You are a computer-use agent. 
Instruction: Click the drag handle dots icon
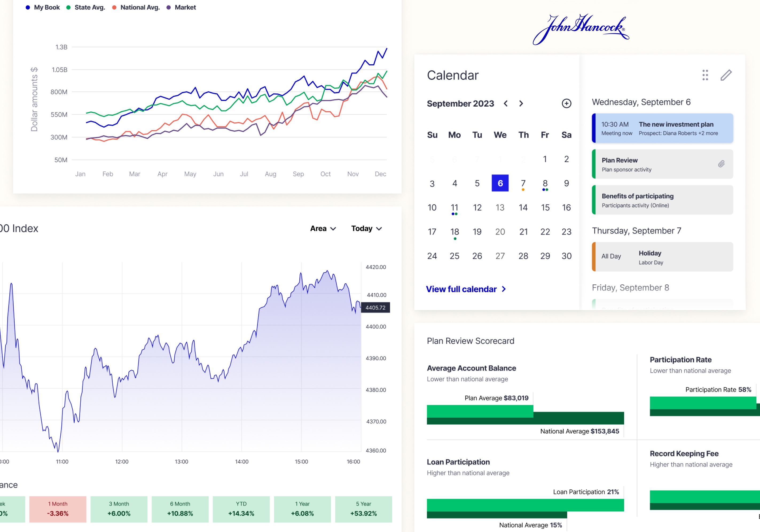705,75
